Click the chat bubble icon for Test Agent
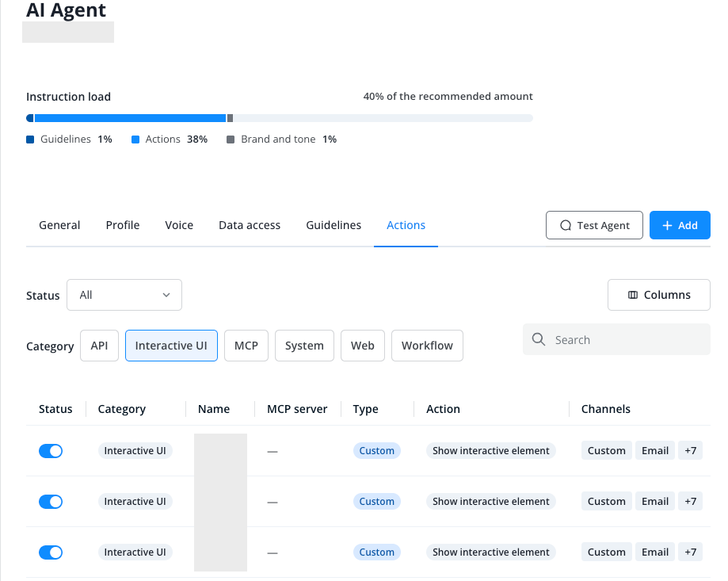 (x=566, y=226)
